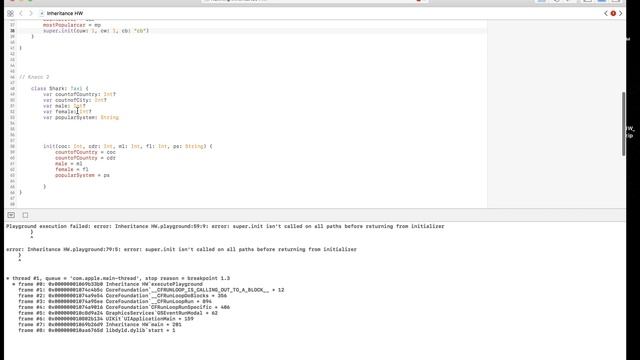The width and height of the screenshot is (640, 360).
Task: Click frame #7 Inheritance HW main line
Action: pyautogui.click(x=100, y=324)
